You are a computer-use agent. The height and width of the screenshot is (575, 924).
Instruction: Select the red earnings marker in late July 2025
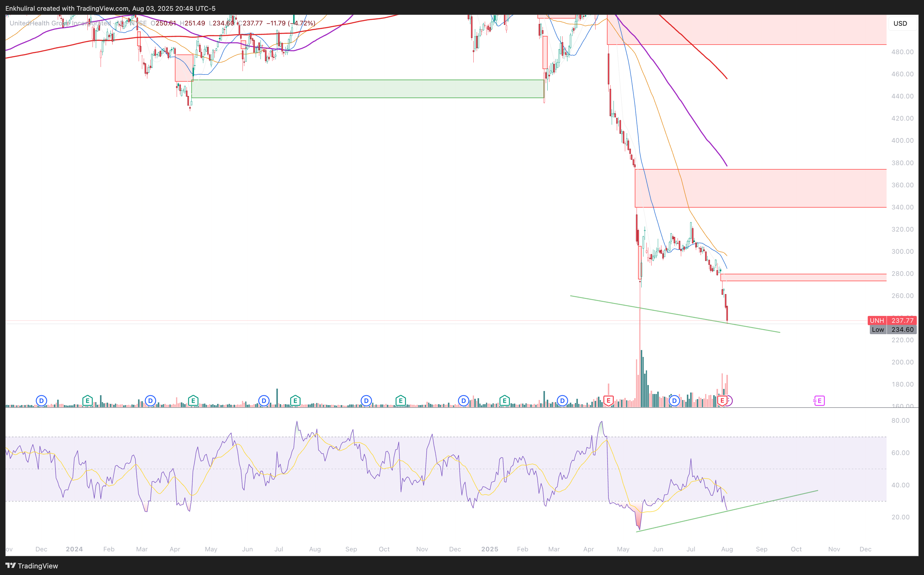tap(722, 401)
